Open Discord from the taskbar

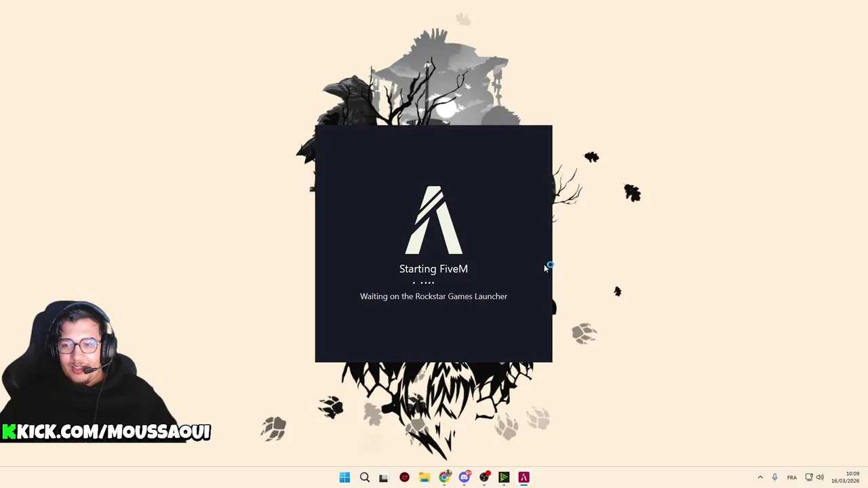coord(465,477)
